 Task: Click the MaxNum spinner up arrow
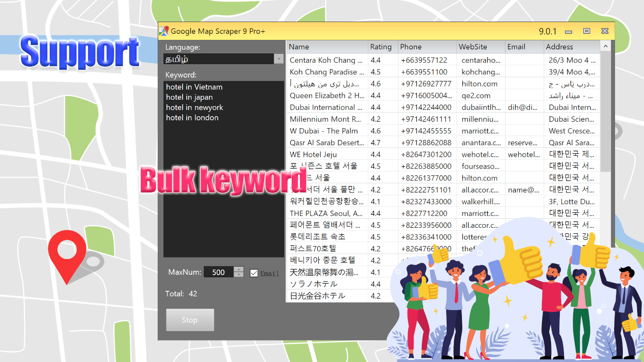click(x=239, y=269)
